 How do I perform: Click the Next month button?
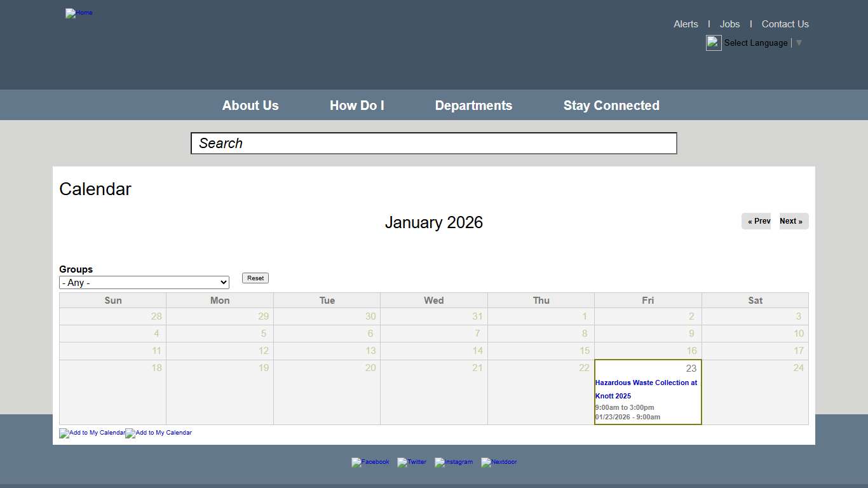[x=792, y=221]
